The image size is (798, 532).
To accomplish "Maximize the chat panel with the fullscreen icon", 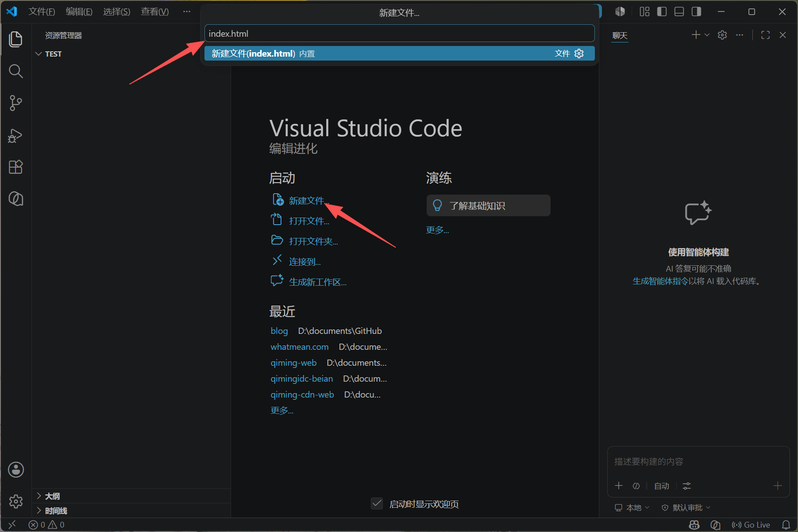I will click(x=765, y=35).
